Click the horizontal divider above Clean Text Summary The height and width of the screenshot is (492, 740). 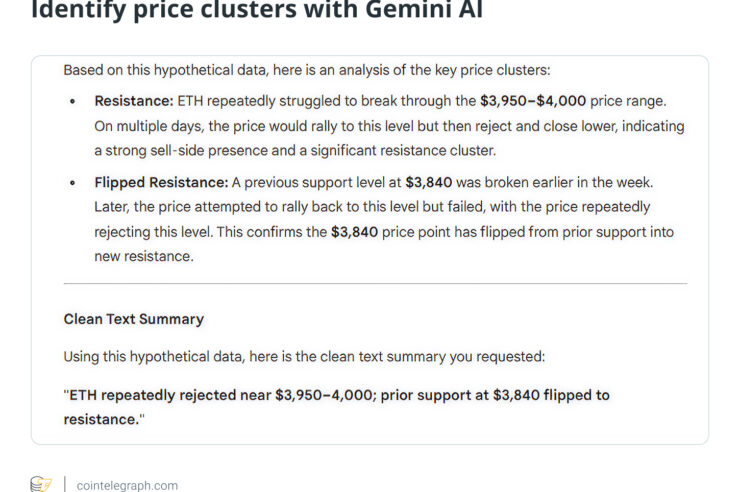375,284
